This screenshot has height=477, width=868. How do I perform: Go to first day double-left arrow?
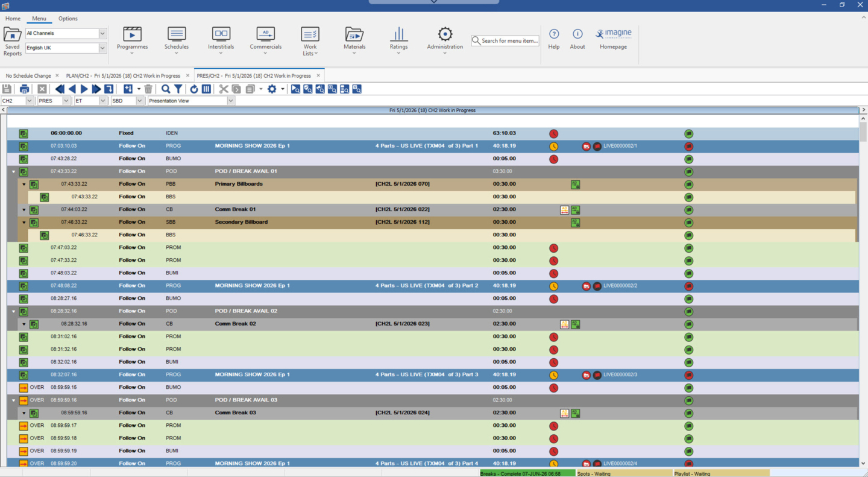pos(59,89)
